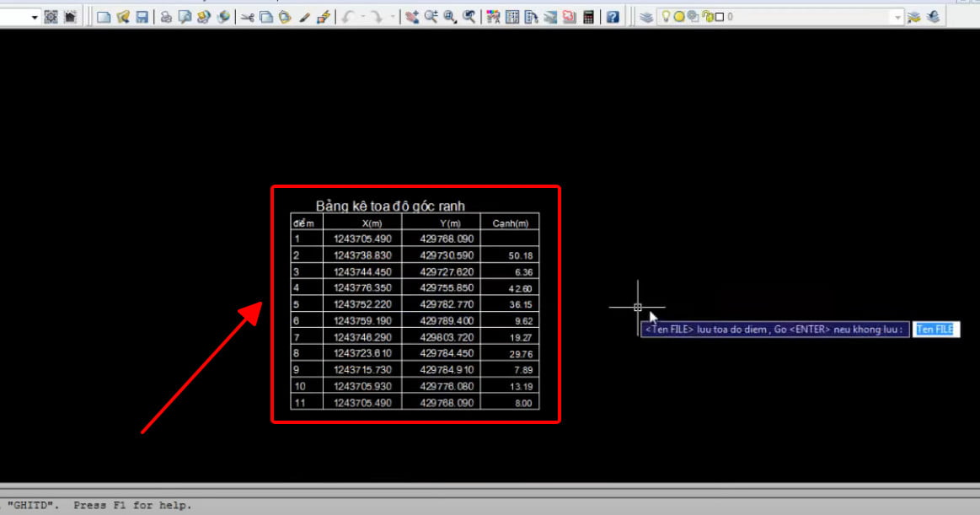Create a new drawing with QNew

pyautogui.click(x=104, y=17)
